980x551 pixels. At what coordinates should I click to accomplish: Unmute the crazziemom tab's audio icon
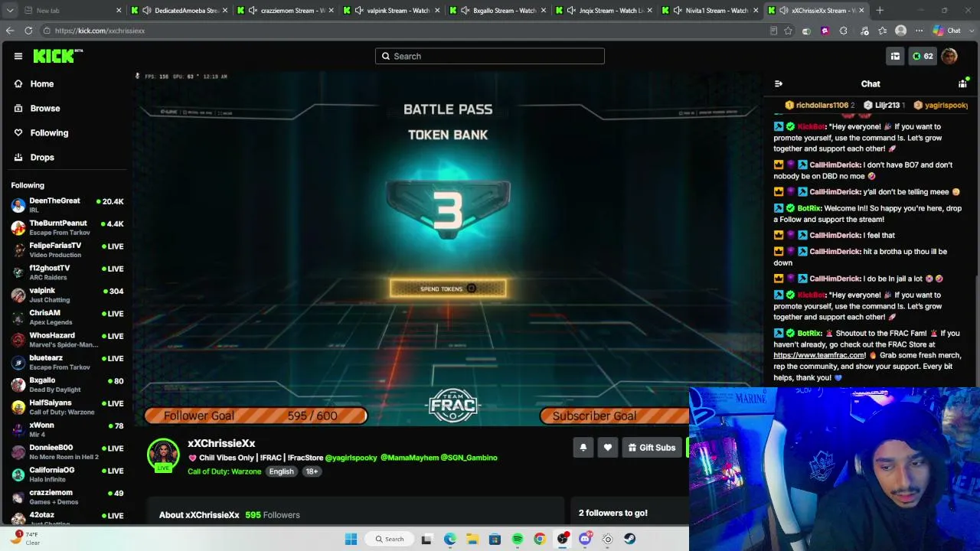[253, 11]
